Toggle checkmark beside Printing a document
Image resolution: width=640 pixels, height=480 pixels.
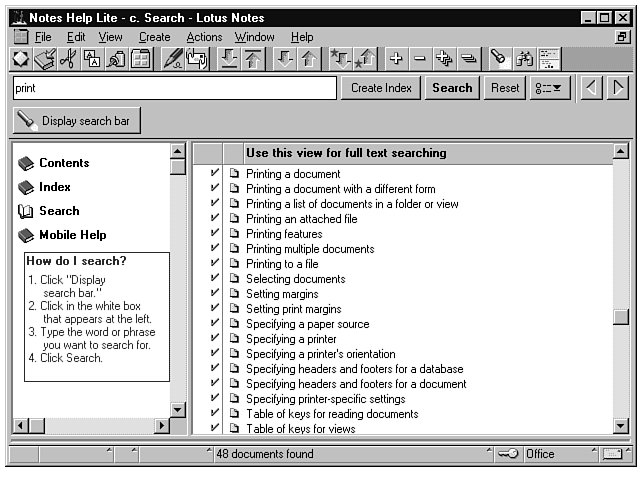pyautogui.click(x=214, y=174)
